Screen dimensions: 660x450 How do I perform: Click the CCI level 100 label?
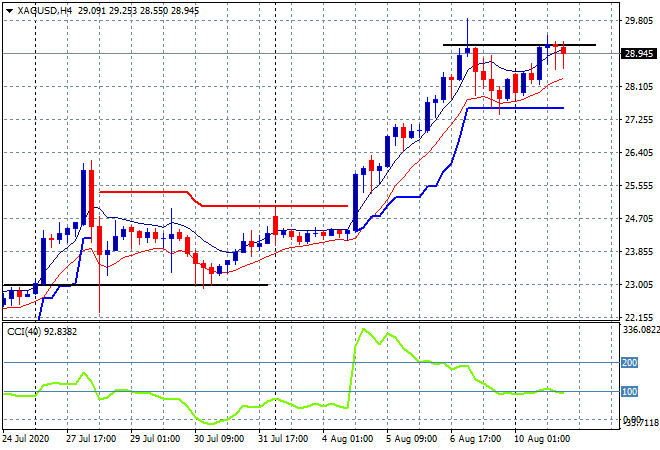(630, 391)
